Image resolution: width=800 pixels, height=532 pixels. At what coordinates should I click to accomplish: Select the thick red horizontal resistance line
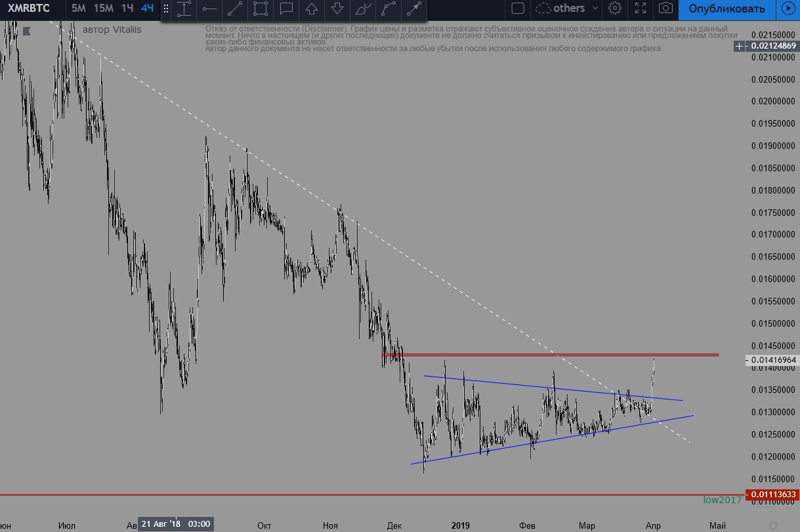coord(551,355)
